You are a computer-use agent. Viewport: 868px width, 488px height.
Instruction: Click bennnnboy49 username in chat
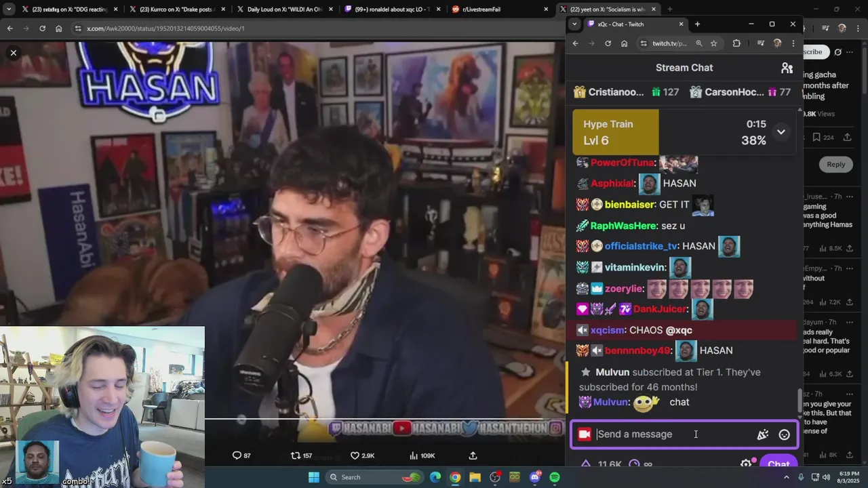[637, 350]
